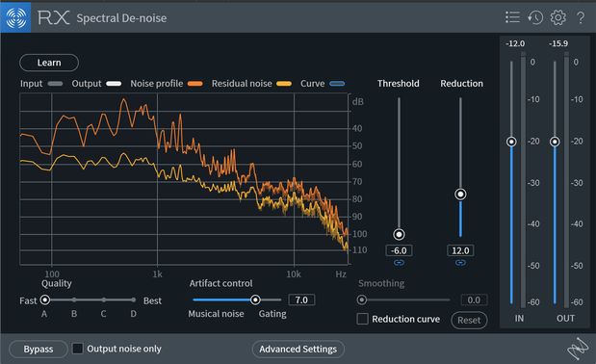Click the iZotope RX logo icon
The width and height of the screenshot is (596, 364).
tap(15, 17)
